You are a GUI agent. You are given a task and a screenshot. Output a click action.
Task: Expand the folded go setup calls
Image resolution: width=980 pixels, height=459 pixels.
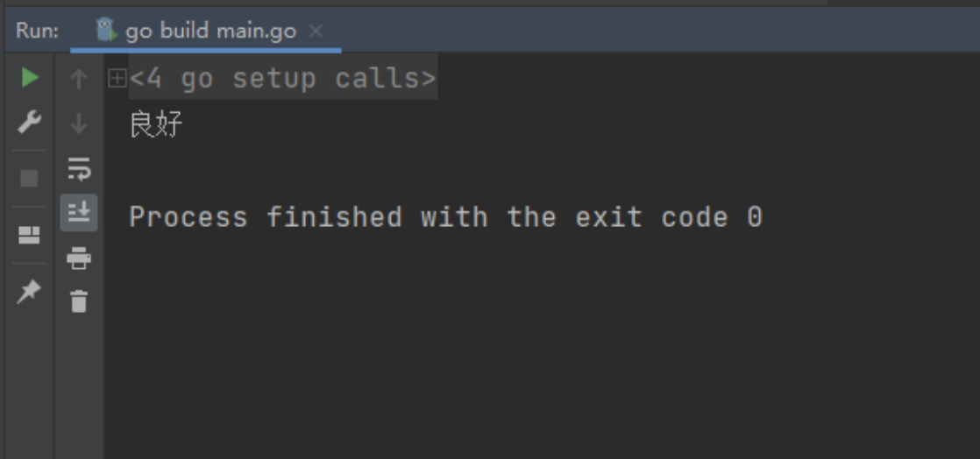click(117, 79)
